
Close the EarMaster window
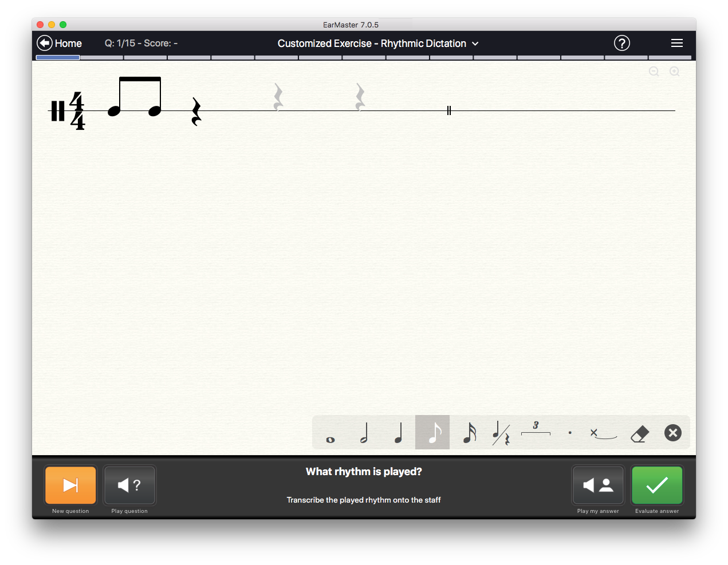coord(40,25)
